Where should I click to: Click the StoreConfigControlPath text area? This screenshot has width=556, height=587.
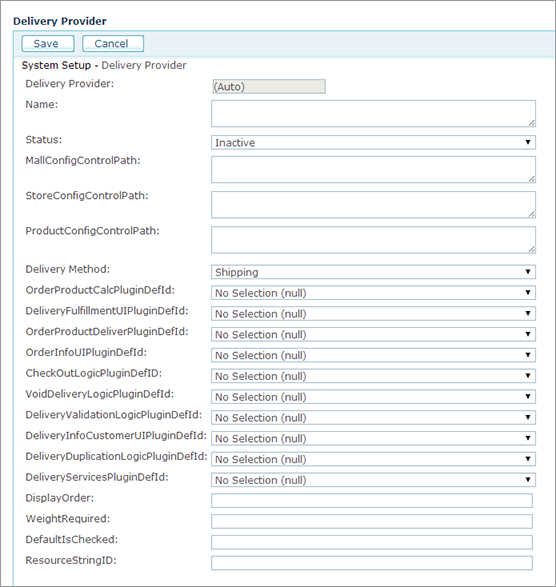click(373, 205)
